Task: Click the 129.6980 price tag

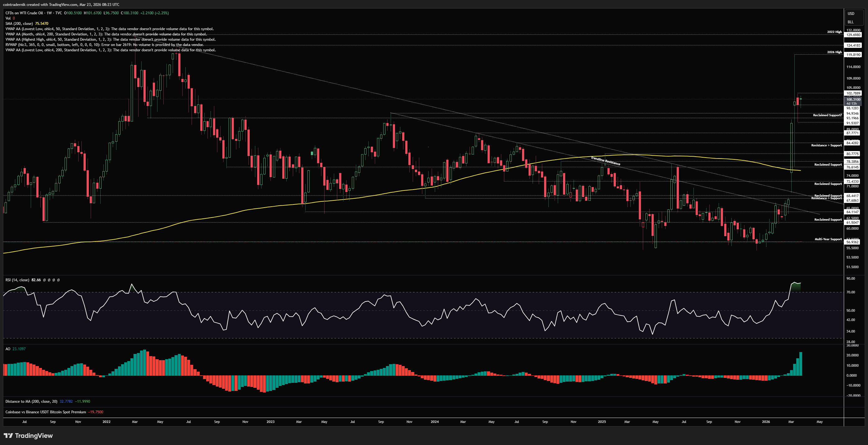Action: coord(853,35)
